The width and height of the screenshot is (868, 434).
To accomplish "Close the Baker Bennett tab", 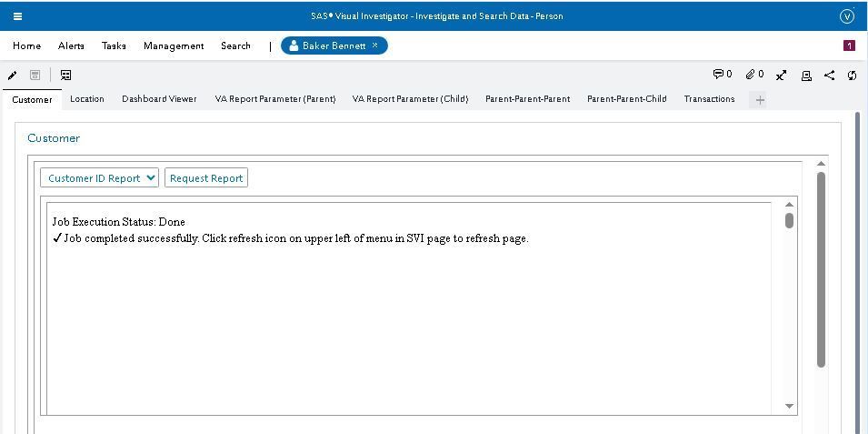I will 374,45.
